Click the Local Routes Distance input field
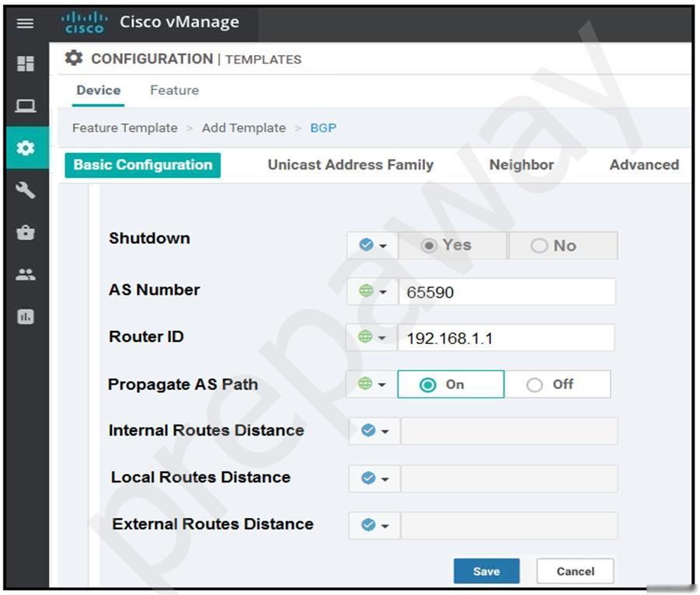Screen dimensions: 700x595 509,479
